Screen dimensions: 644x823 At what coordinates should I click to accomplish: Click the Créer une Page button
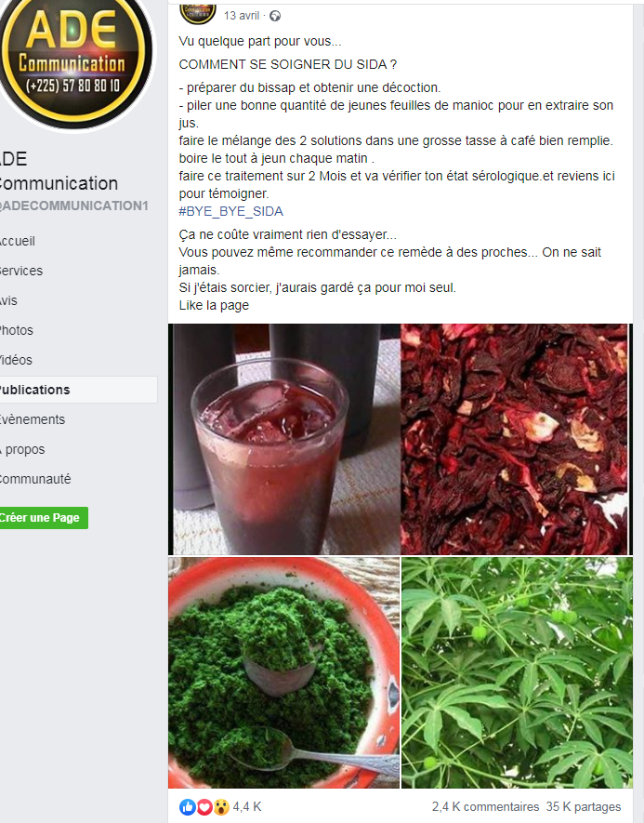44,518
